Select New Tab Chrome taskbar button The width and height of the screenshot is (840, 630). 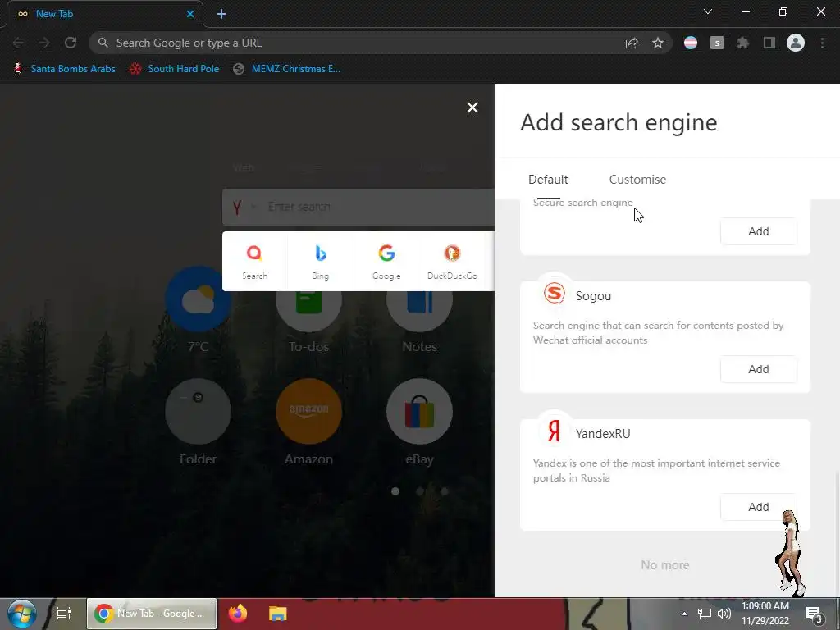[152, 614]
